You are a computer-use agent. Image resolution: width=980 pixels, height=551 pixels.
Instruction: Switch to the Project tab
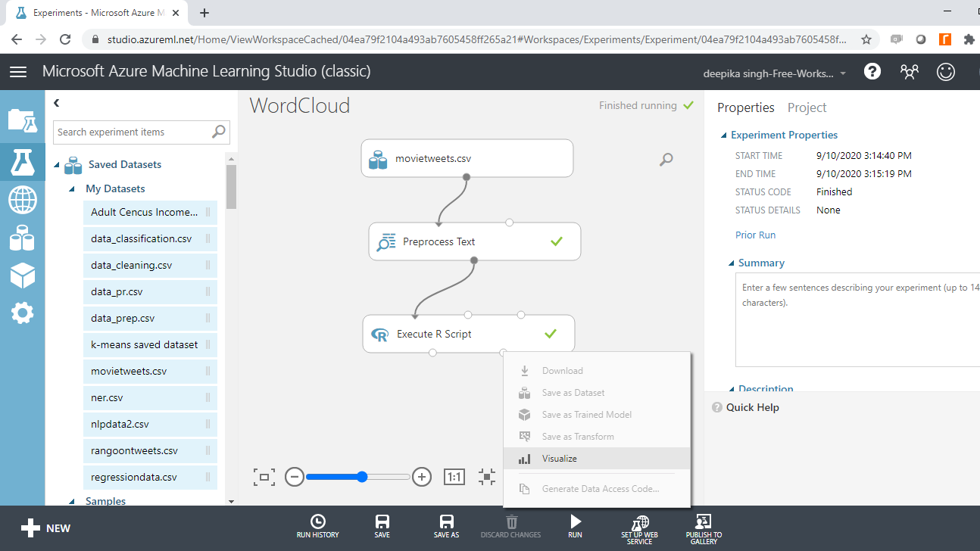click(807, 107)
